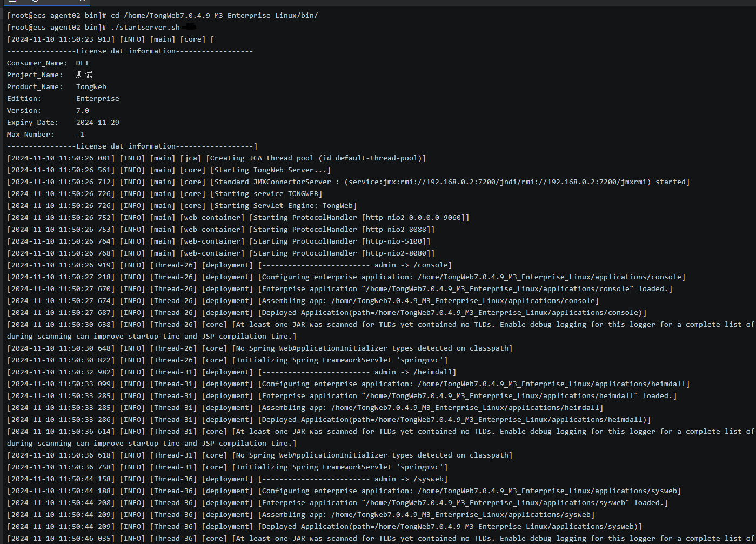Click 'Starting Servlet Engine: TongWeb' message

[x=284, y=205]
